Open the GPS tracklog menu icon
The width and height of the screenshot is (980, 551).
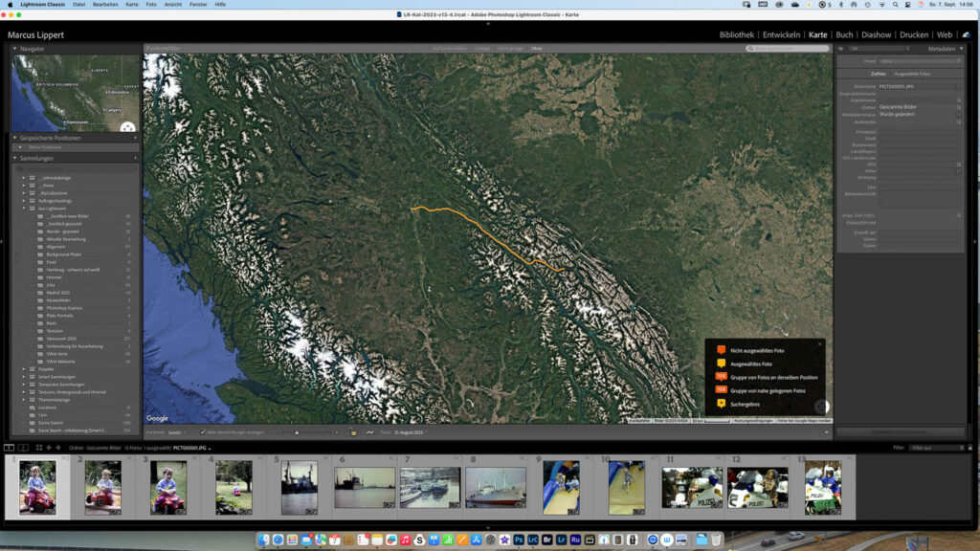[x=370, y=432]
